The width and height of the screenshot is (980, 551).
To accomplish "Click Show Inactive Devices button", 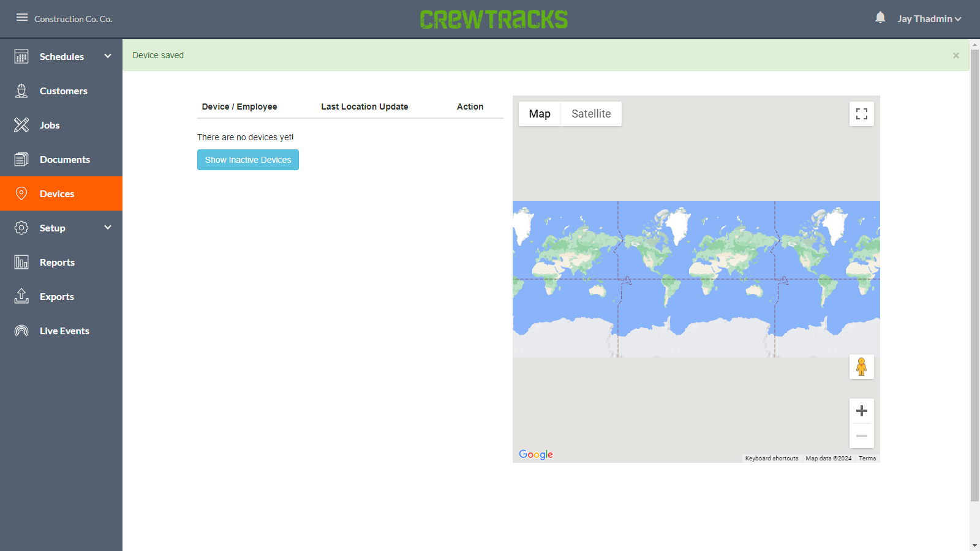I will (248, 160).
